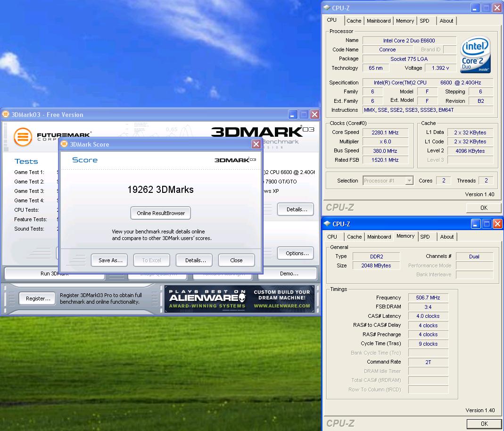
Task: Click the Package value Socket 775 LGA
Action: point(409,59)
